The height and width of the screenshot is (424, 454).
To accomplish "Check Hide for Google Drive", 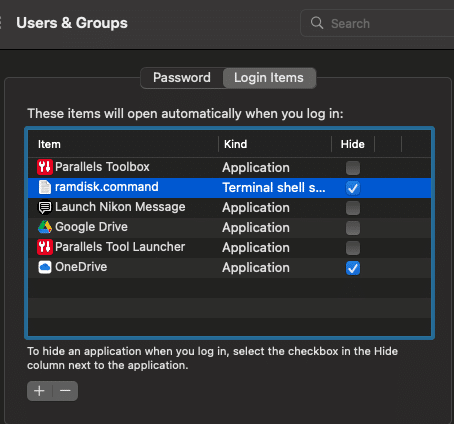I will [353, 228].
